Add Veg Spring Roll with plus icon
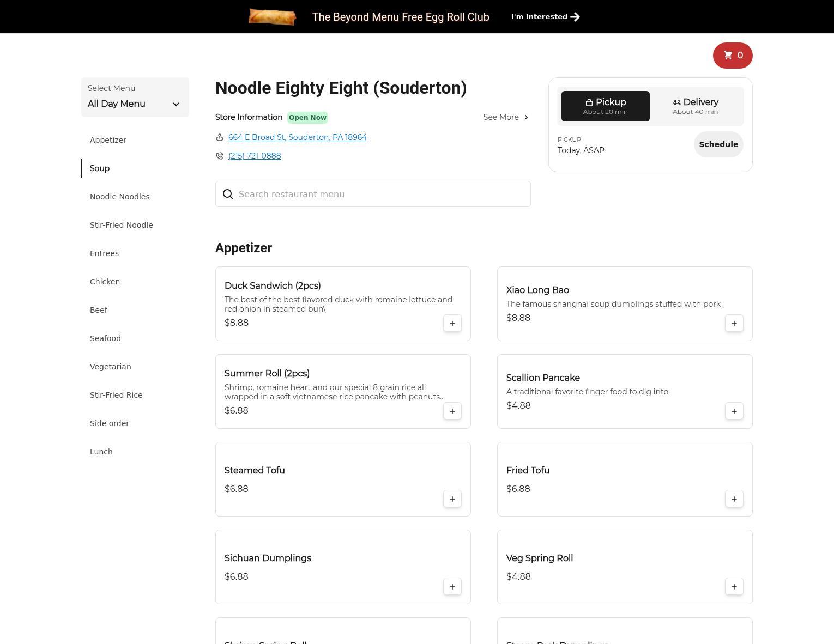Image resolution: width=834 pixels, height=644 pixels. pos(734,587)
